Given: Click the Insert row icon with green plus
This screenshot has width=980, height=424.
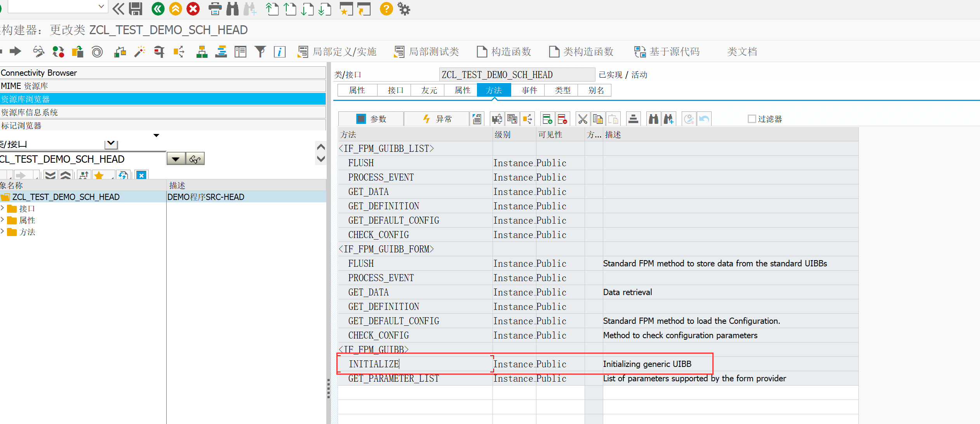Looking at the screenshot, I should (x=547, y=119).
